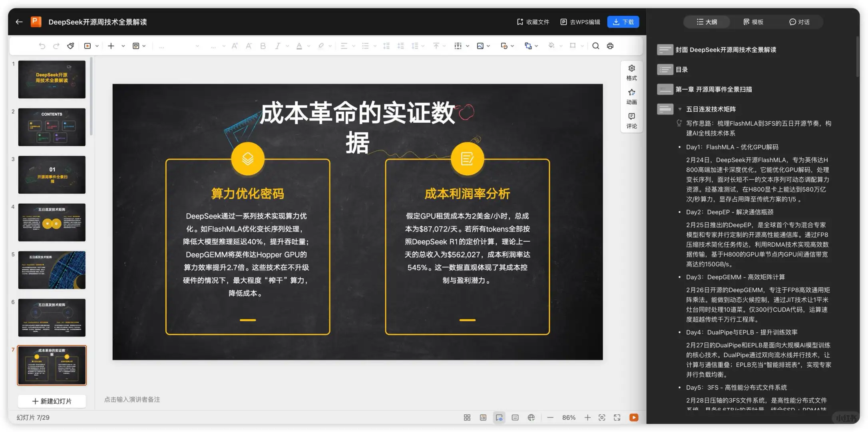
Task: Enter fullscreen mode with expand icon
Action: pyautogui.click(x=617, y=418)
